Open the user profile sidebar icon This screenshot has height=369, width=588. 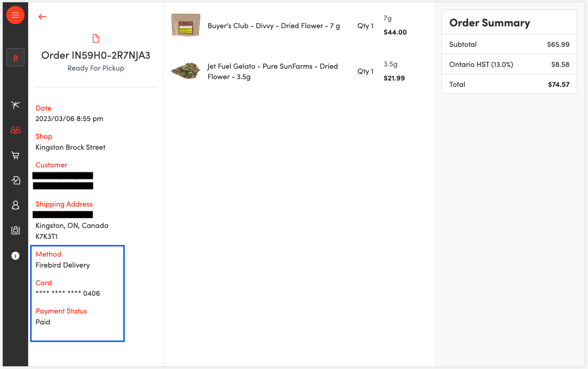(x=15, y=205)
